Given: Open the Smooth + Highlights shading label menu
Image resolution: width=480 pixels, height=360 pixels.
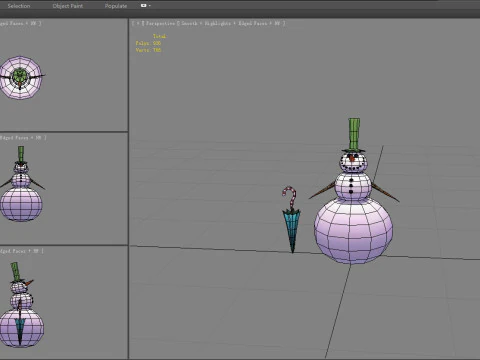Looking at the screenshot, I should (206, 23).
